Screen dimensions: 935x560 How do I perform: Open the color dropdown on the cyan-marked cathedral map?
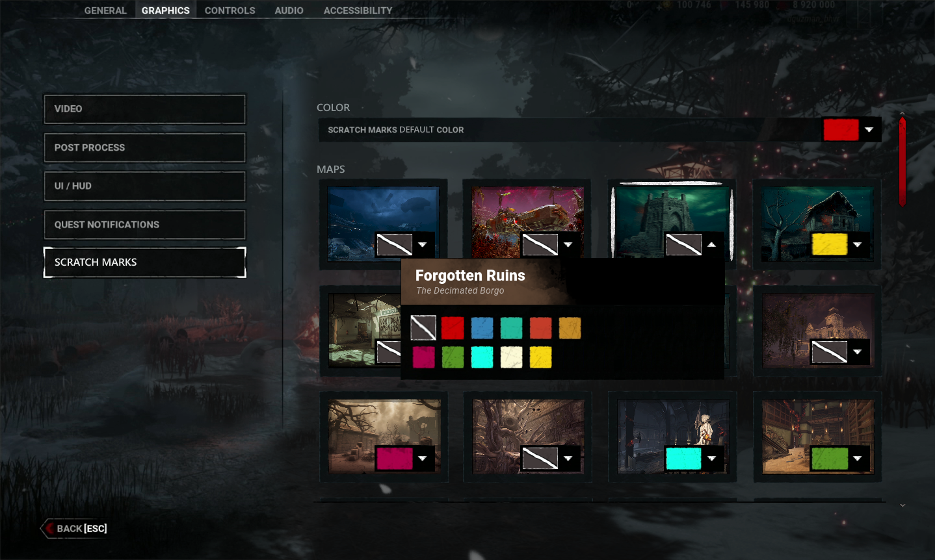(712, 458)
